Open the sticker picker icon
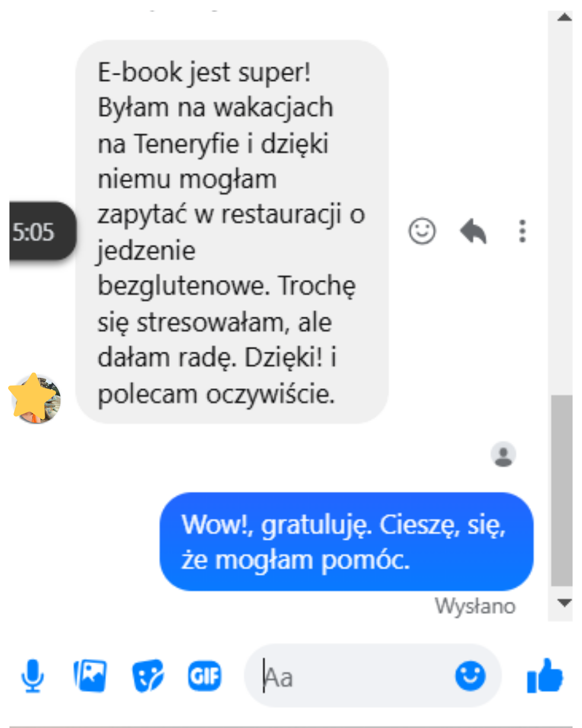The height and width of the screenshot is (728, 582). coord(148,676)
